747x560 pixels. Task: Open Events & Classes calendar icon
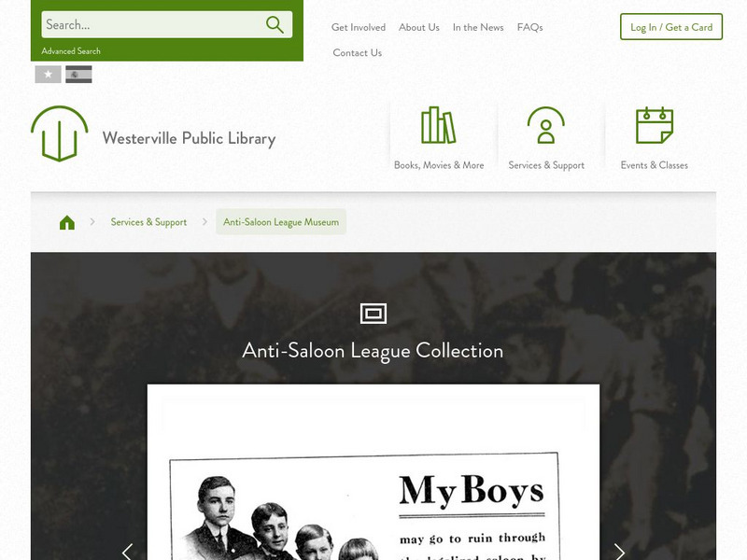pyautogui.click(x=655, y=125)
